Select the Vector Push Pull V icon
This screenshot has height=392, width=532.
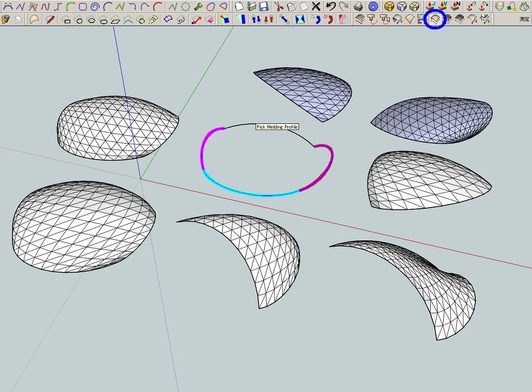443,6
